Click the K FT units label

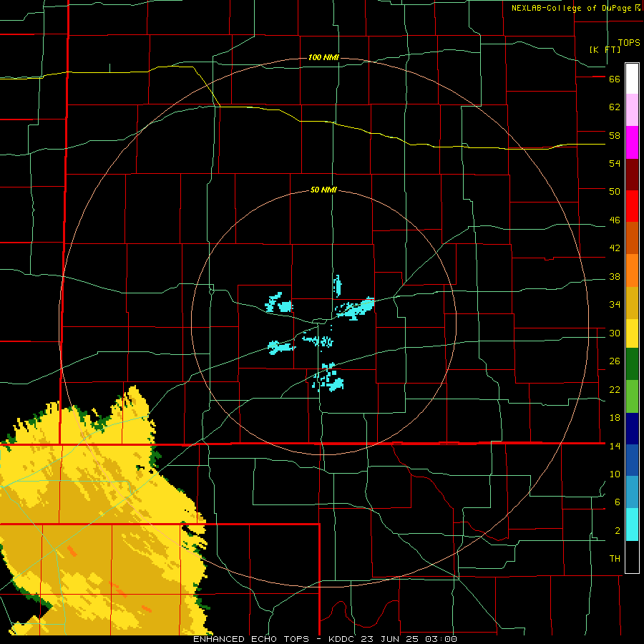[x=605, y=49]
